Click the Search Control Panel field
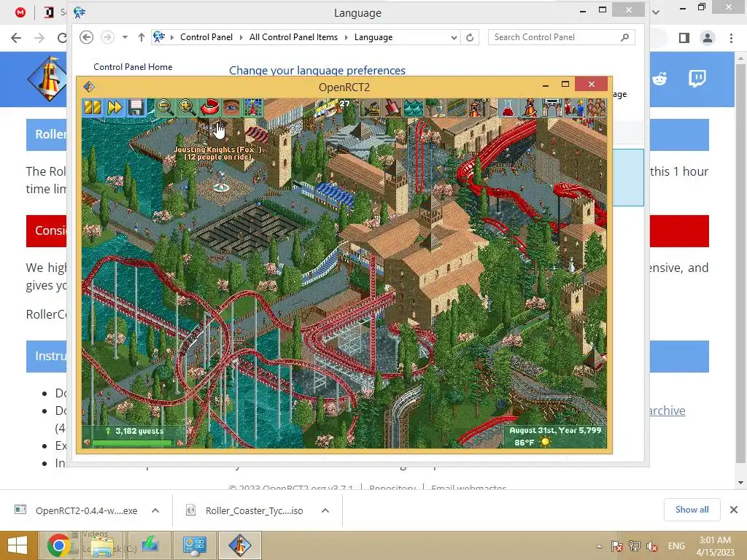 tap(561, 37)
